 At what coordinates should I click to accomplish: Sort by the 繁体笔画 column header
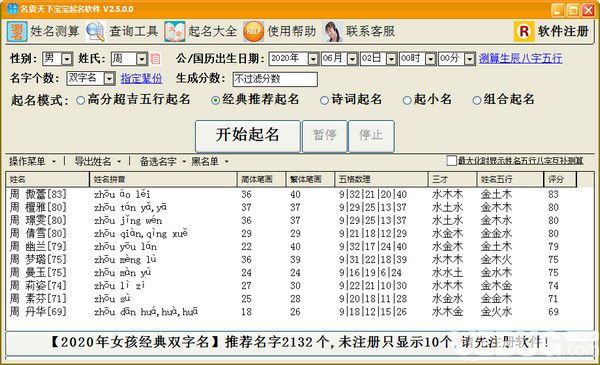coord(310,179)
